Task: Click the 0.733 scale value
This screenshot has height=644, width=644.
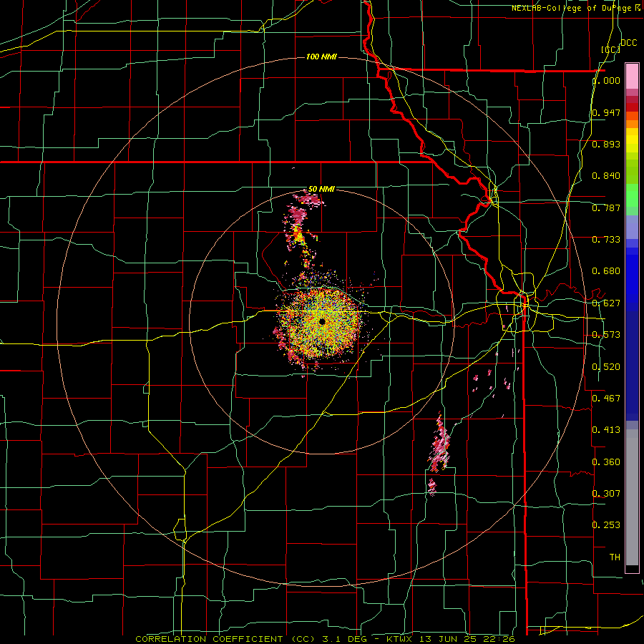Action: coord(606,239)
